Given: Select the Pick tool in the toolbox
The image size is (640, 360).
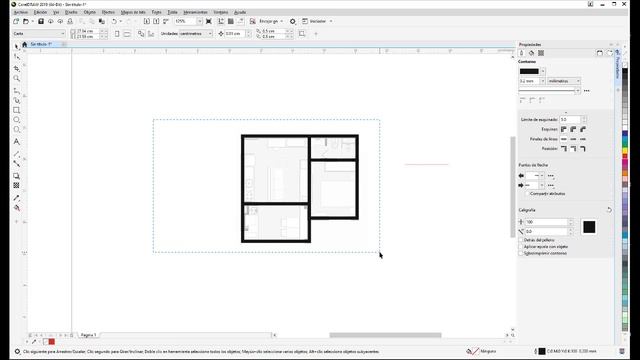Looking at the screenshot, I should pos(16,47).
